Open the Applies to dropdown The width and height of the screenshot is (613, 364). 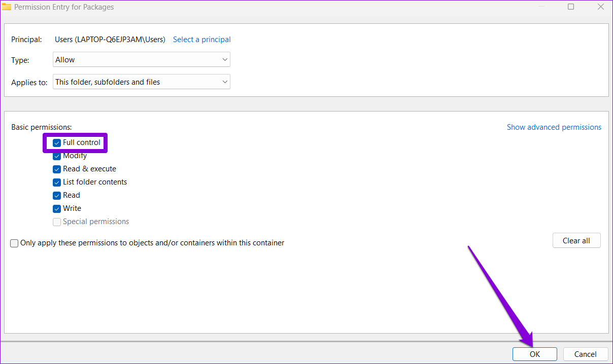tap(142, 82)
